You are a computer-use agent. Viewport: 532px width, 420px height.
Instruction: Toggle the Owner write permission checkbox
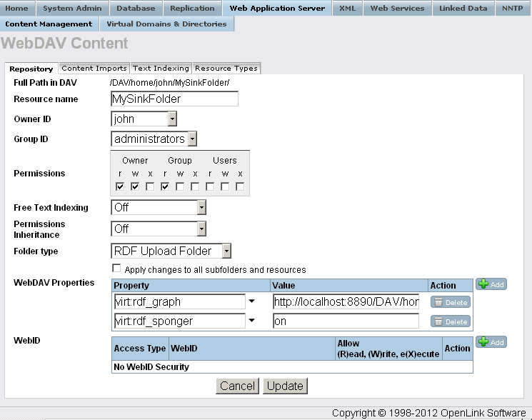(x=136, y=187)
